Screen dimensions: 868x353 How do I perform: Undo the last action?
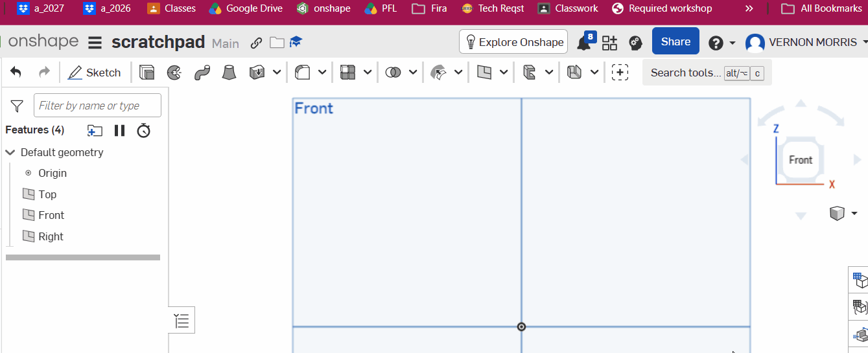point(16,73)
